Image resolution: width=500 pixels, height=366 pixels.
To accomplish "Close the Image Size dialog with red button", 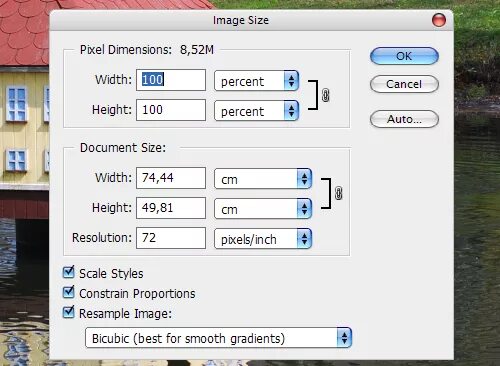I will click(439, 20).
